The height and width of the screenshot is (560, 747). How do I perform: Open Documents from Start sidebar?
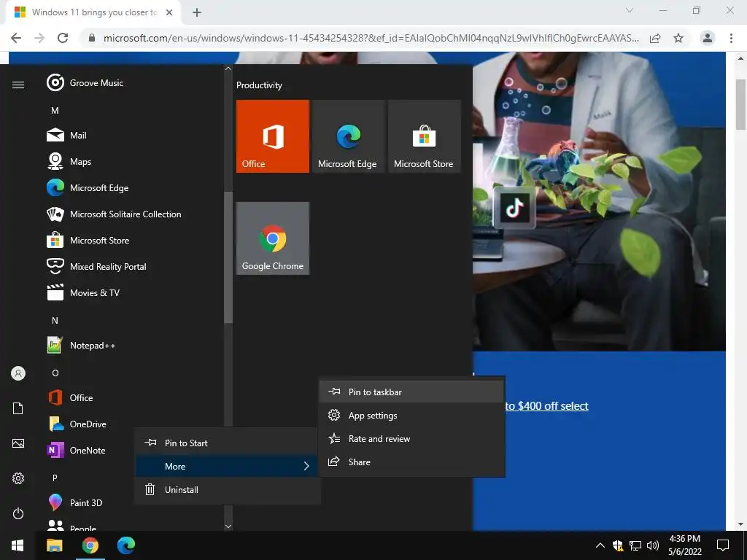point(18,408)
